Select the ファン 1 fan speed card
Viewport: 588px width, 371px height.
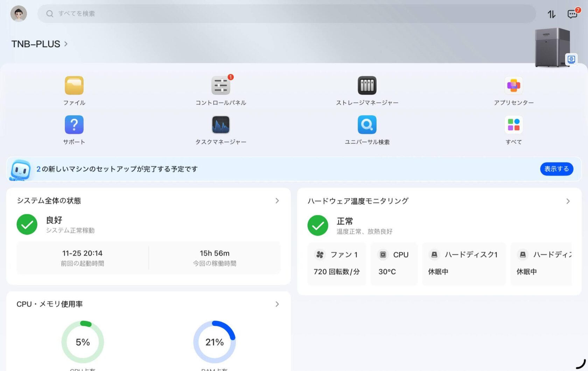336,263
